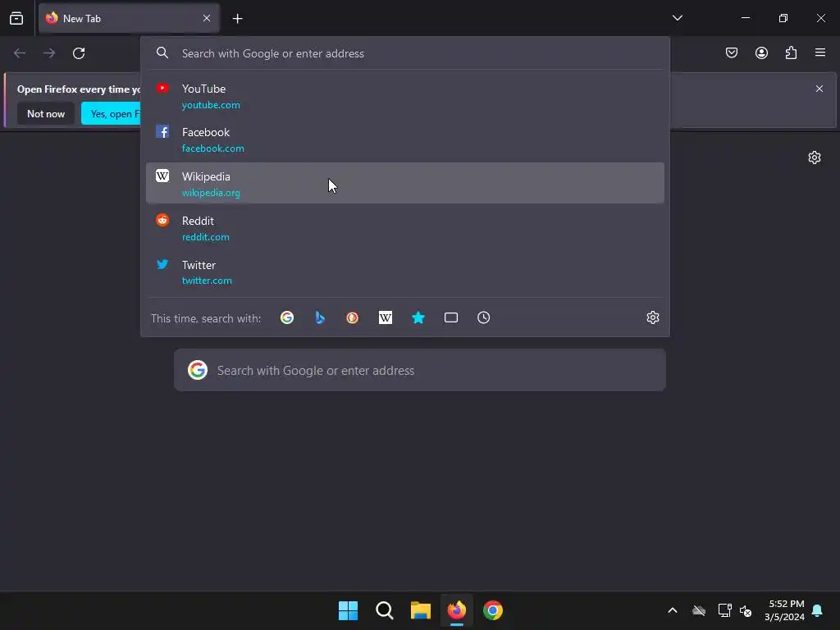
Task: Show hidden system tray icons
Action: point(673,610)
